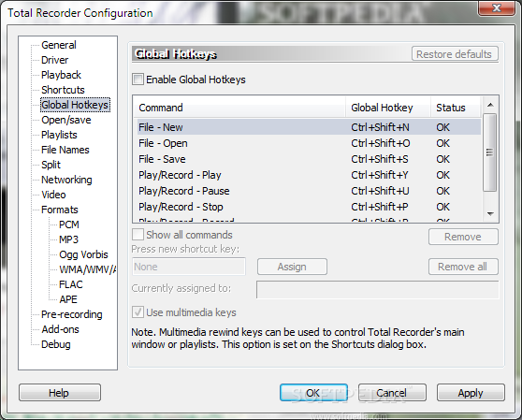The image size is (522, 420).
Task: Open APE format settings
Action: tap(68, 299)
